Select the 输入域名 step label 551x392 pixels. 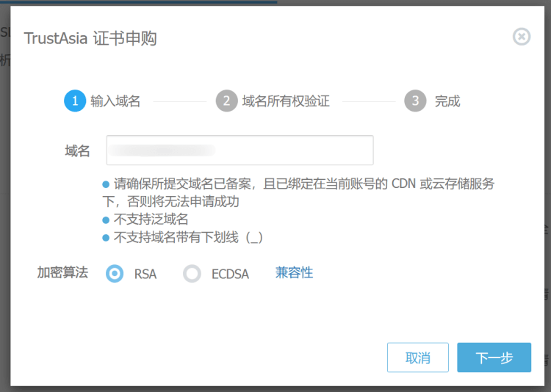[115, 101]
